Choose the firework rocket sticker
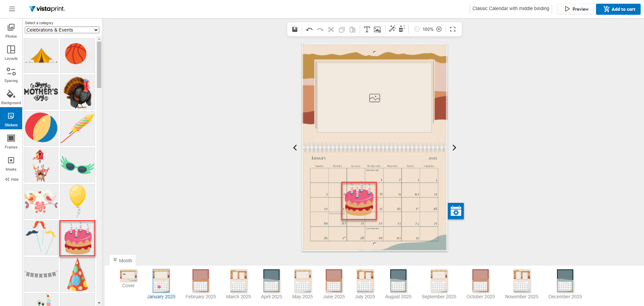 tap(78, 128)
